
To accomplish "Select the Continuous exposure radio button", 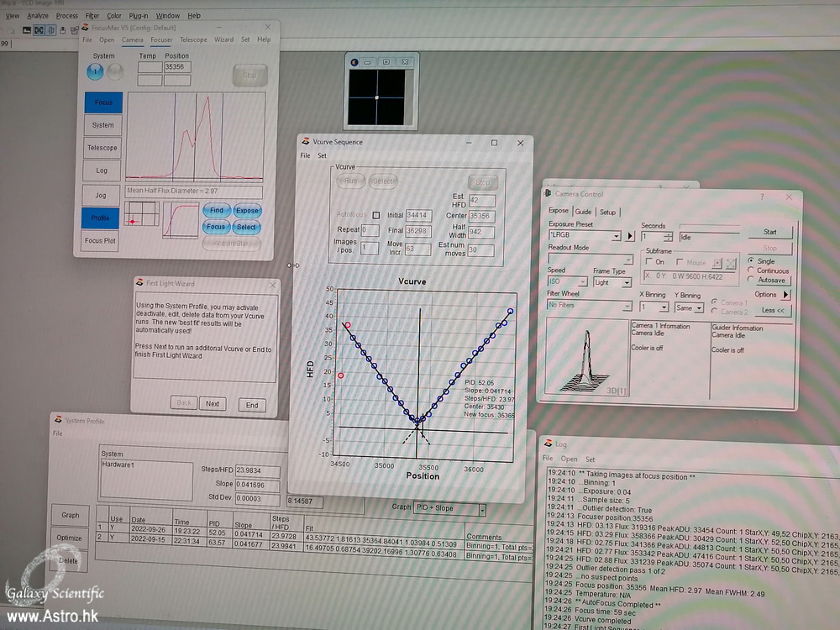I will 751,271.
